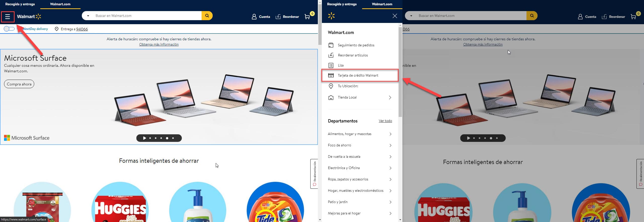Click search magnifier button in right page
Image resolution: width=644 pixels, height=222 pixels.
(x=532, y=16)
